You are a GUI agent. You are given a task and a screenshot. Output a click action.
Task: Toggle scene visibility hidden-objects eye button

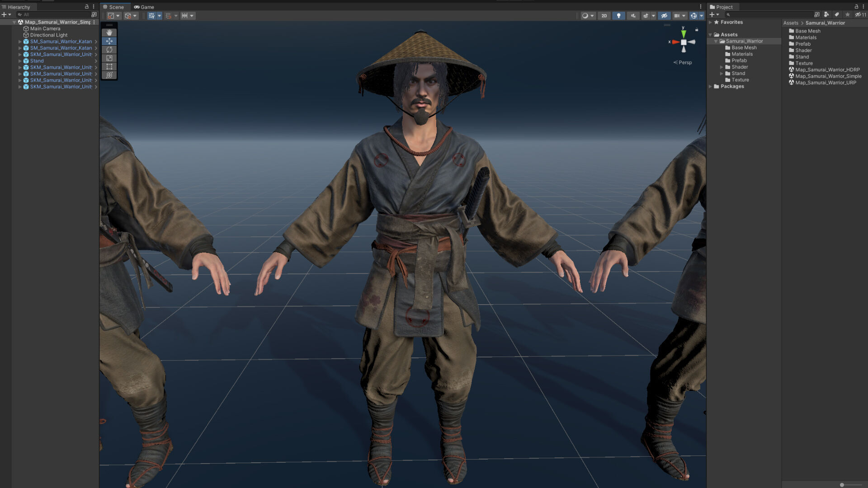[664, 16]
